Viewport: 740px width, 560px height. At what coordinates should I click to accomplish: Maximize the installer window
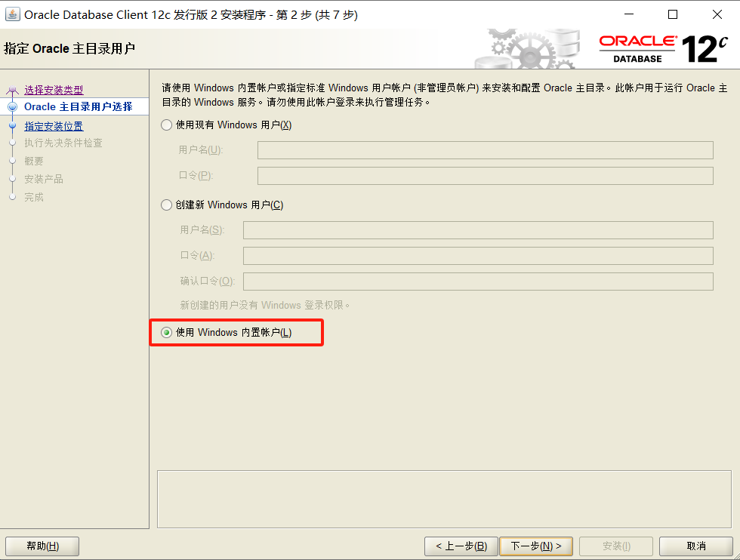tap(673, 14)
